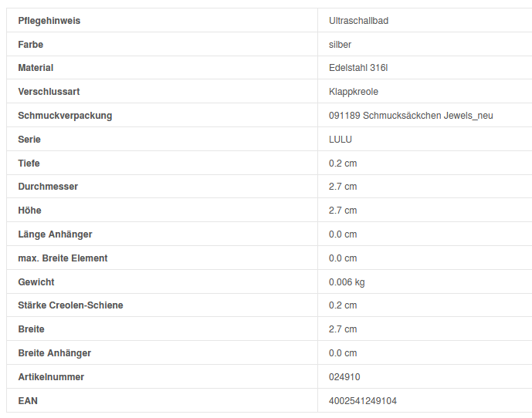532x418 pixels.
Task: Click the Pflegehinweis label cell
Action: pyautogui.click(x=49, y=21)
